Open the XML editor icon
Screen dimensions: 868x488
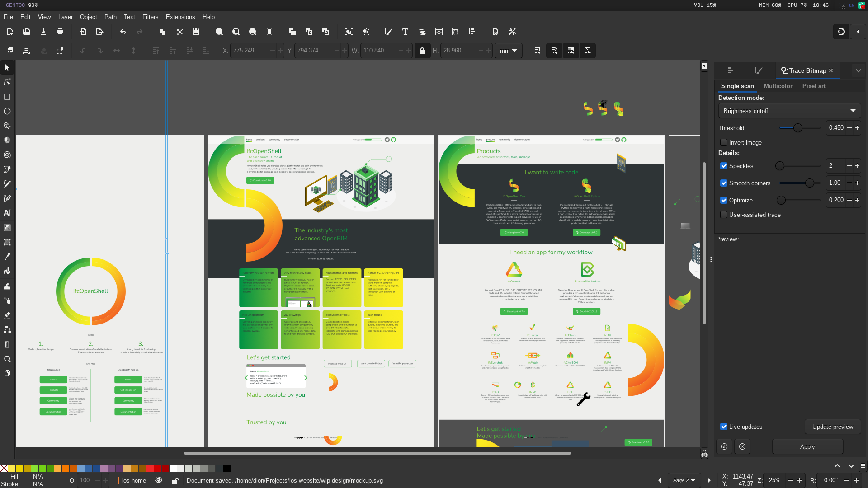(439, 32)
